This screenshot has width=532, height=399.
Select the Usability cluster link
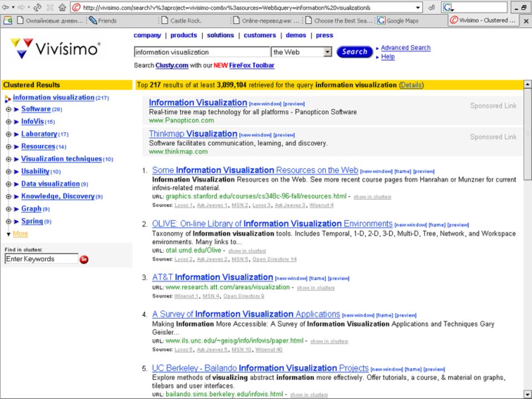35,171
